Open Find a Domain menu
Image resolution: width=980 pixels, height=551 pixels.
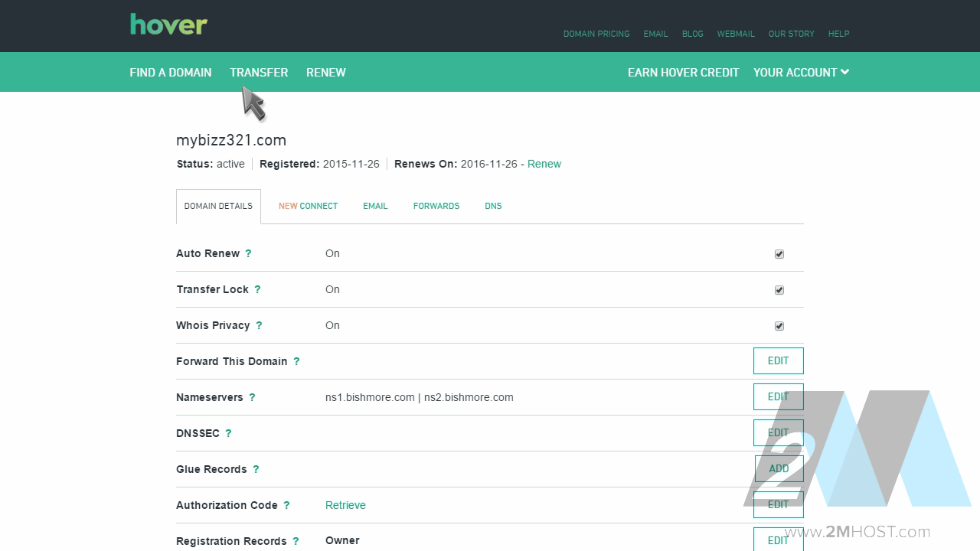pos(171,72)
